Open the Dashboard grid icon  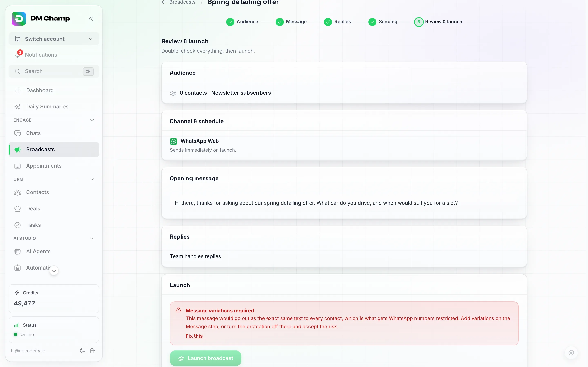pos(18,91)
